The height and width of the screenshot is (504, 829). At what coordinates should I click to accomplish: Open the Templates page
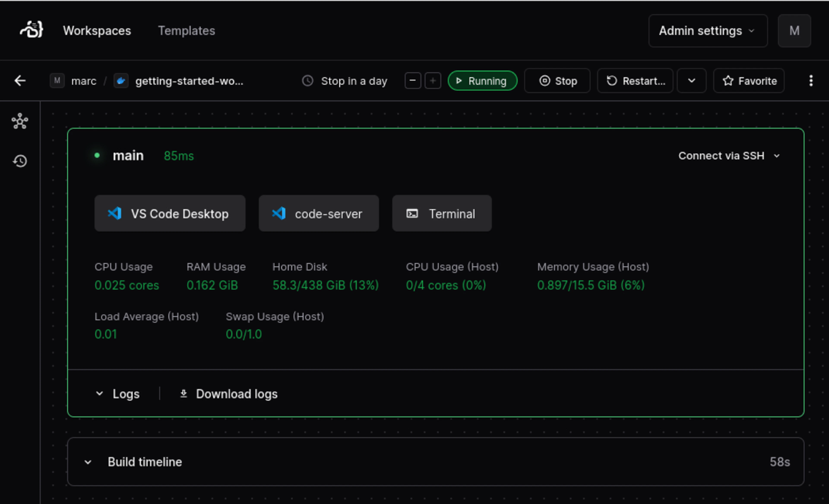point(186,31)
